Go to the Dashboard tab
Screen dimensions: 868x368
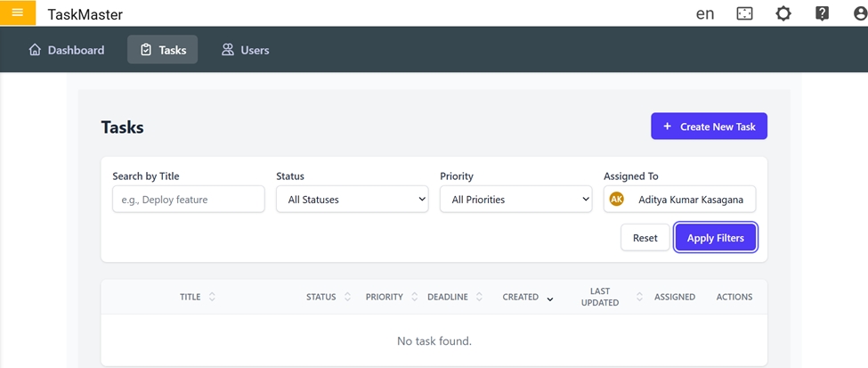[67, 50]
